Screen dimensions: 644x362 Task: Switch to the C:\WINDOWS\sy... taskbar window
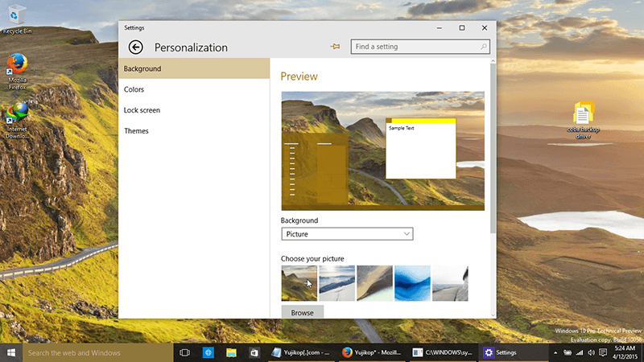click(444, 352)
